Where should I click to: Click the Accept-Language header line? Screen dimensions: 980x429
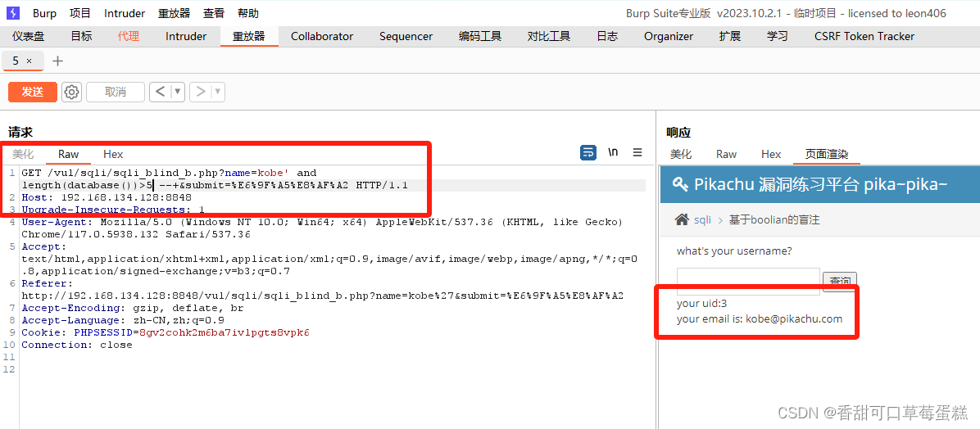point(123,320)
